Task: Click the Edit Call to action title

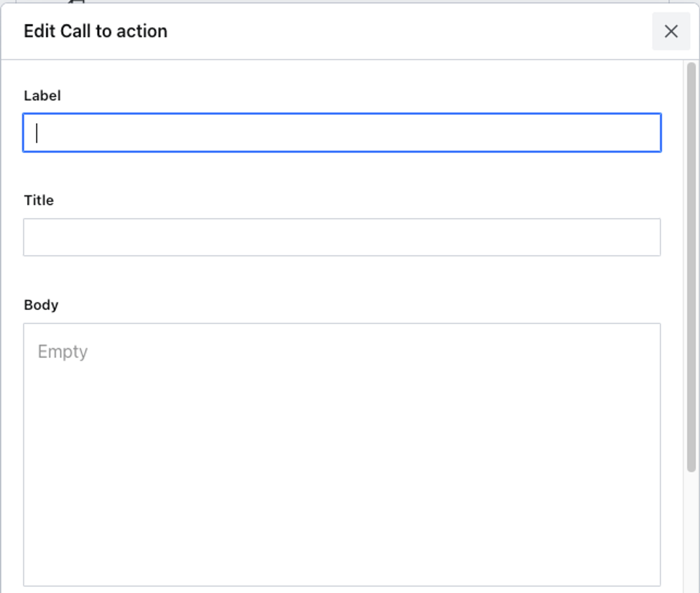Action: [x=96, y=31]
